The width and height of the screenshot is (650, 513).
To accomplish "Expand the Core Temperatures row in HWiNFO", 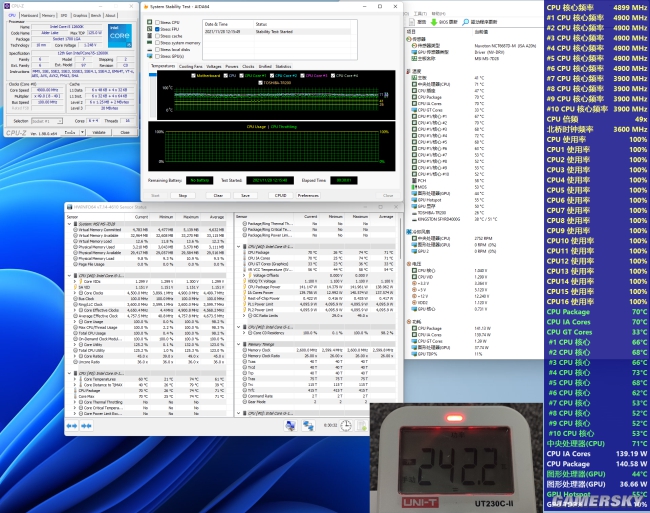I will [x=75, y=379].
